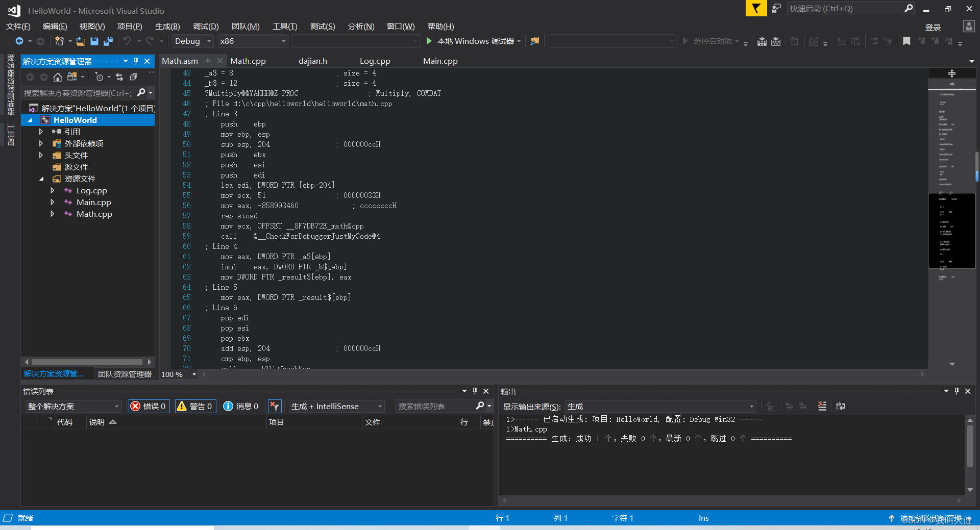Click the Undo arrow icon

(127, 41)
